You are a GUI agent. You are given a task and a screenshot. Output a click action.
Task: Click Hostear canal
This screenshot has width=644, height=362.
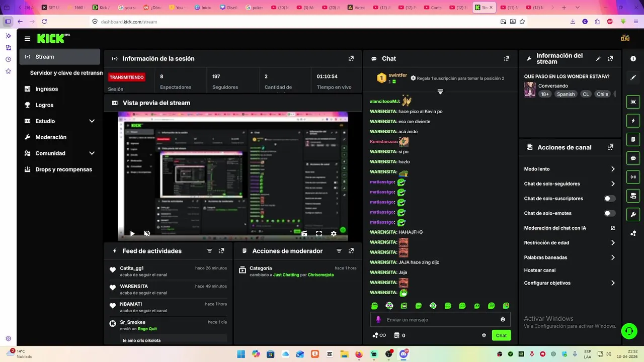540,270
